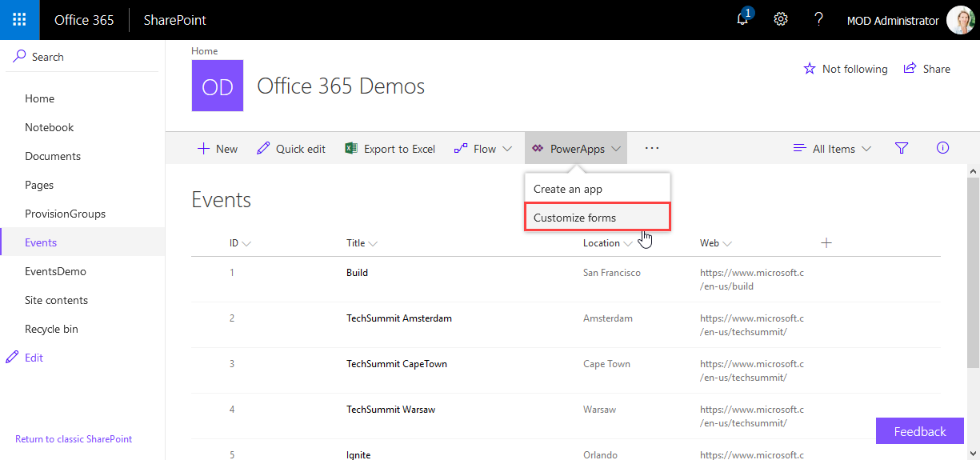Open the help question mark

pos(818,20)
